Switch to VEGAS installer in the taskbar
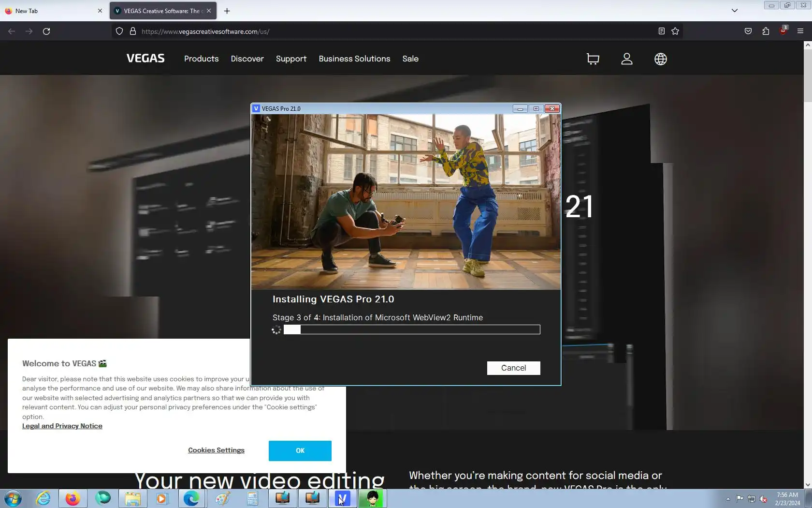Image resolution: width=812 pixels, height=508 pixels. coord(343,498)
